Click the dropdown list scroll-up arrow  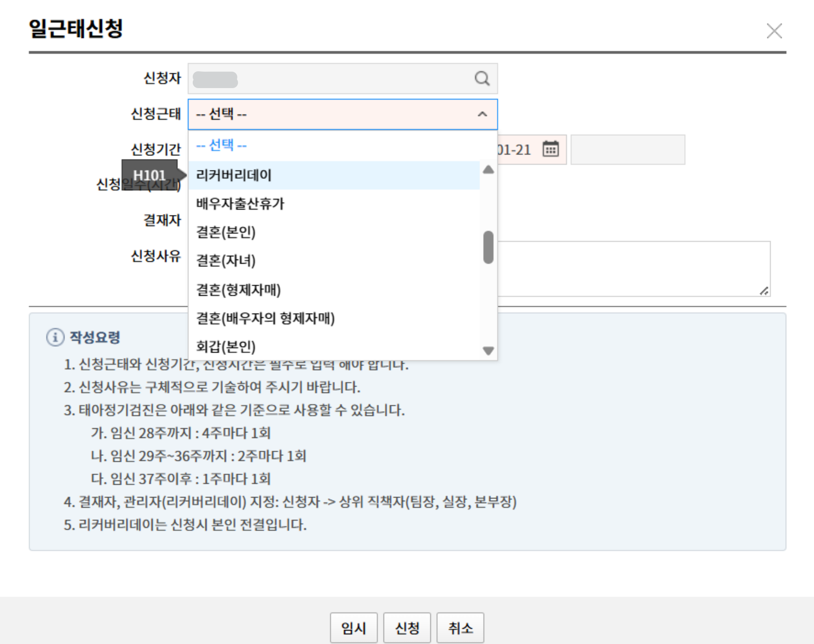click(x=488, y=170)
